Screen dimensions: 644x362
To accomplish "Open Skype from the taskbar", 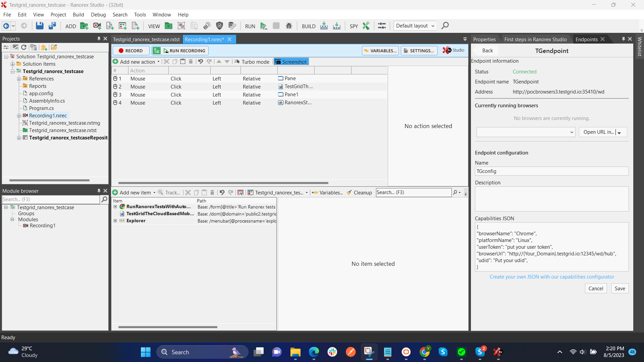I will (443, 352).
